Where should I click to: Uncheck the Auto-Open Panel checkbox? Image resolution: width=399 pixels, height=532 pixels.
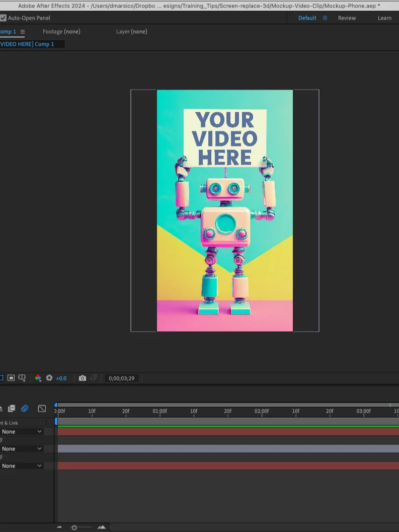coord(3,18)
